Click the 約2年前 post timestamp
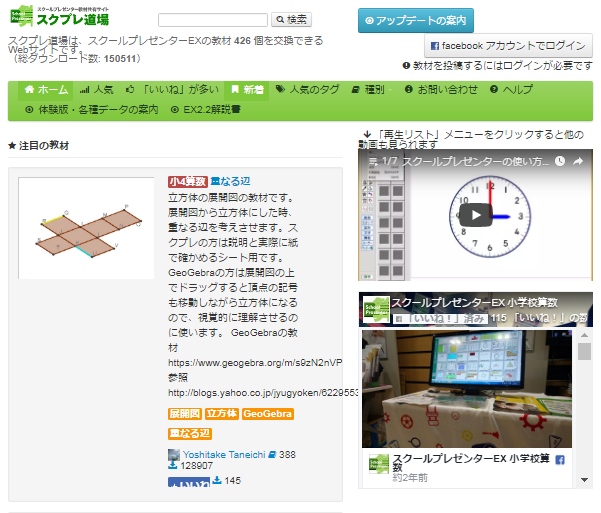 [410, 478]
